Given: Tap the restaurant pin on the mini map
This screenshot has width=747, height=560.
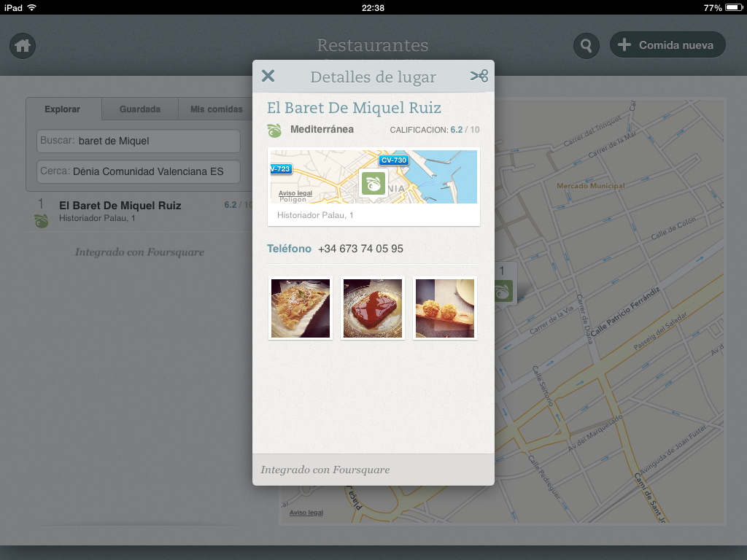Looking at the screenshot, I should coord(373,183).
